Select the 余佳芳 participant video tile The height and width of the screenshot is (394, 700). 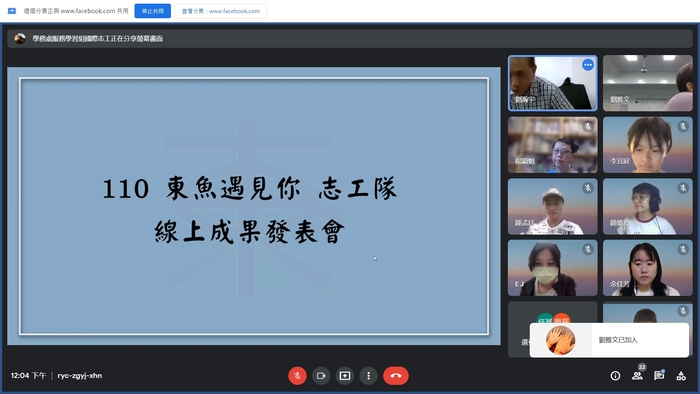[x=647, y=268]
